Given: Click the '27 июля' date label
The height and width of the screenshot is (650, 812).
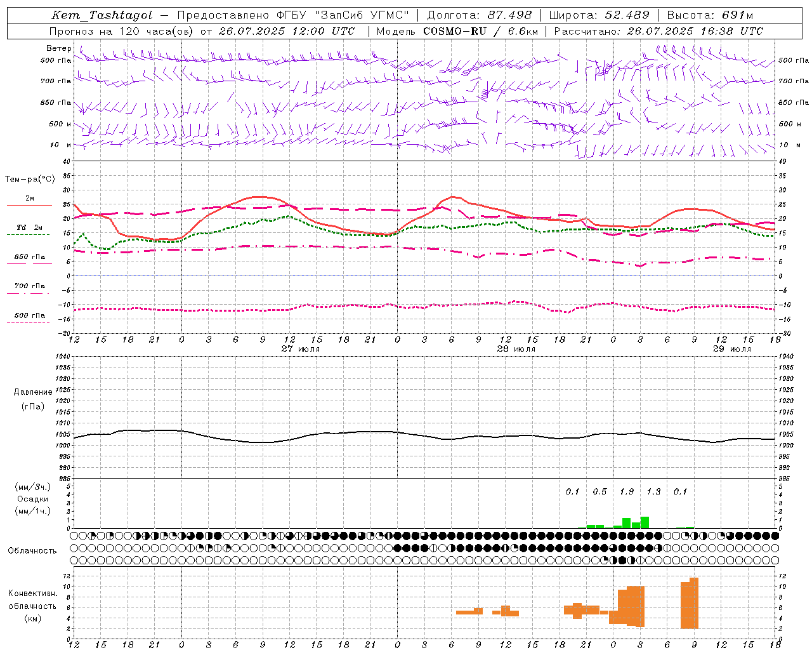Looking at the screenshot, I should pyautogui.click(x=301, y=349).
